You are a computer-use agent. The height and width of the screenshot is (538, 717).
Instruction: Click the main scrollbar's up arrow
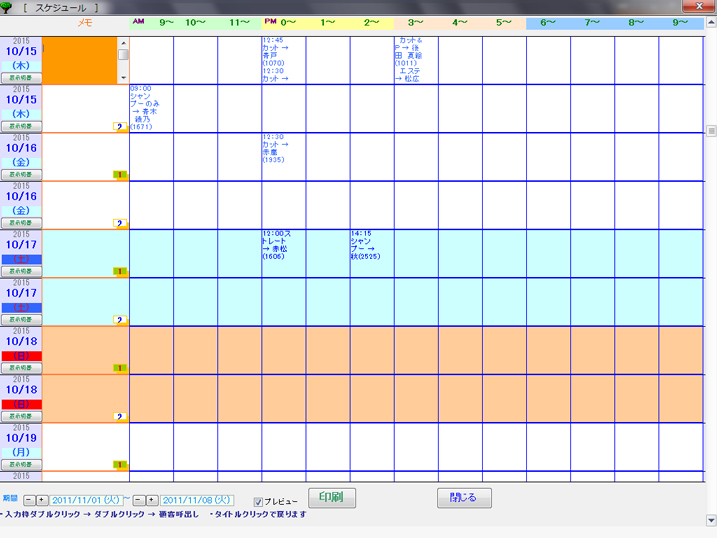711,22
